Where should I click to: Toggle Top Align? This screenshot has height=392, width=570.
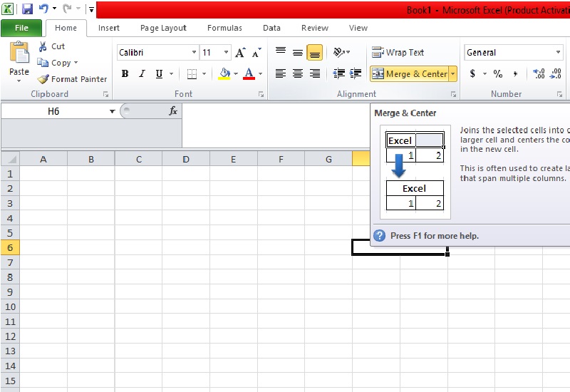tap(280, 52)
